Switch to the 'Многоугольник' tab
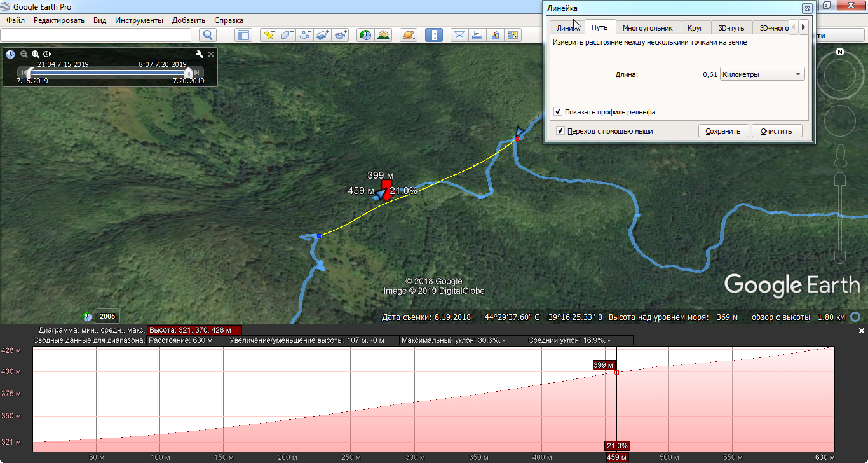Image resolution: width=868 pixels, height=463 pixels. 647,28
